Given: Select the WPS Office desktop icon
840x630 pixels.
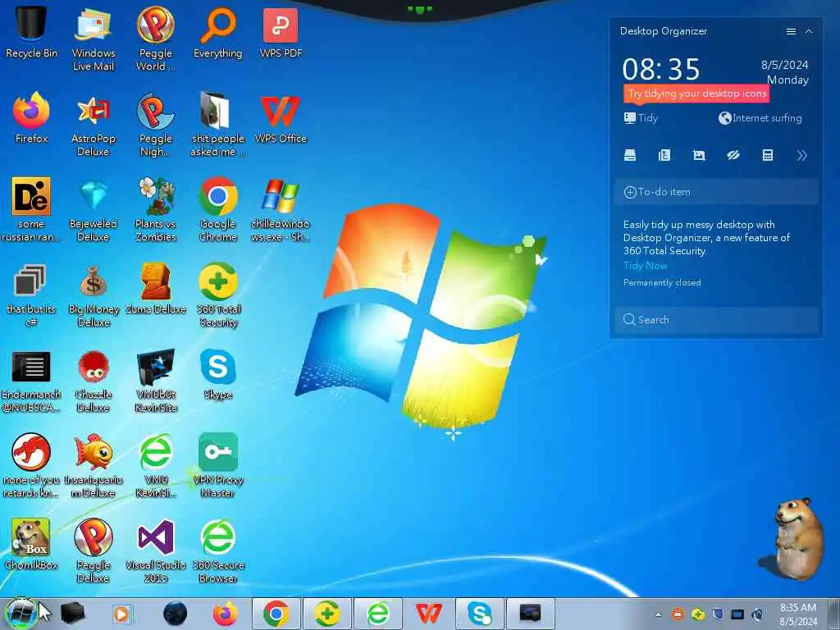Looking at the screenshot, I should pyautogui.click(x=281, y=118).
